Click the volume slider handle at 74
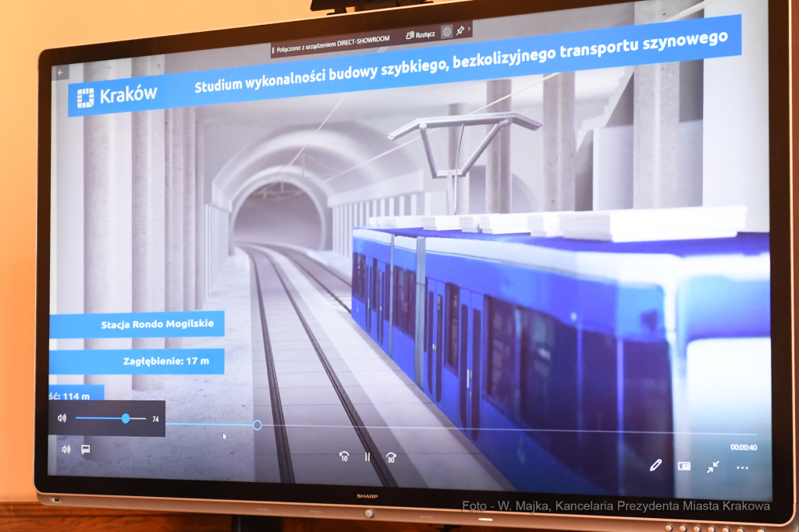This screenshot has height=532, width=799. point(126,419)
